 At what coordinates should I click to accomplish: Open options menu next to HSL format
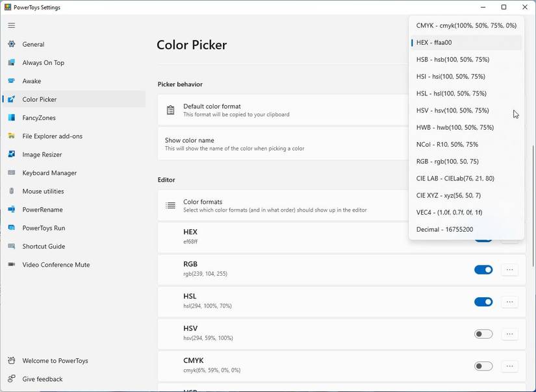click(509, 301)
